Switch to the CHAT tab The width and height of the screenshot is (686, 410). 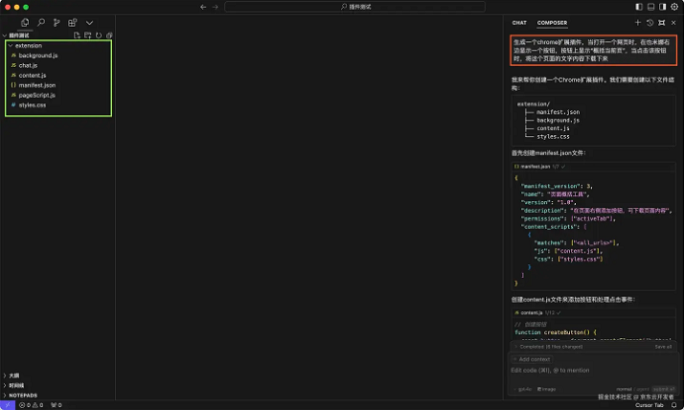pos(519,22)
